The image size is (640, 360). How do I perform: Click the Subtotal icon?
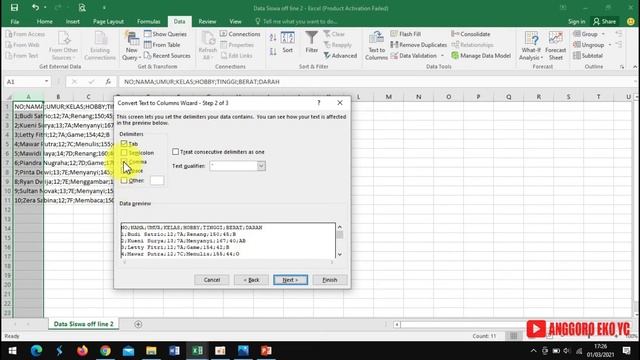pyautogui.click(x=577, y=56)
